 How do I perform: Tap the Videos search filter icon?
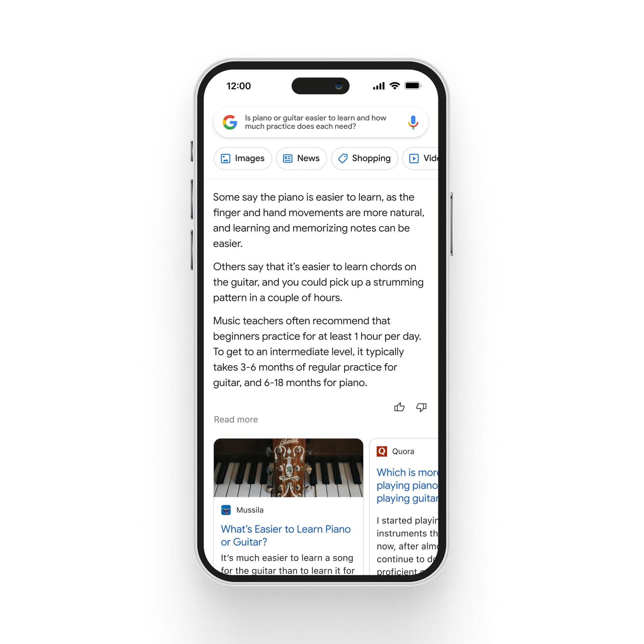click(414, 158)
